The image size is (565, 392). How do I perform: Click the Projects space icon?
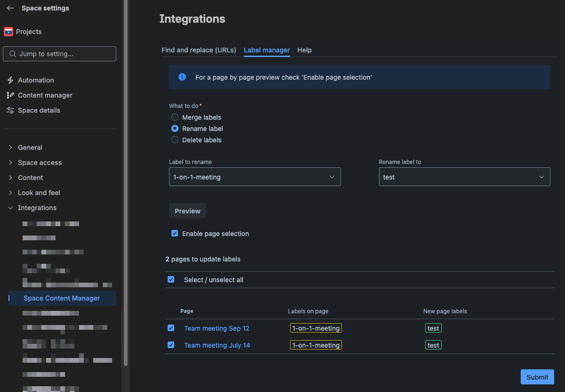(x=8, y=32)
